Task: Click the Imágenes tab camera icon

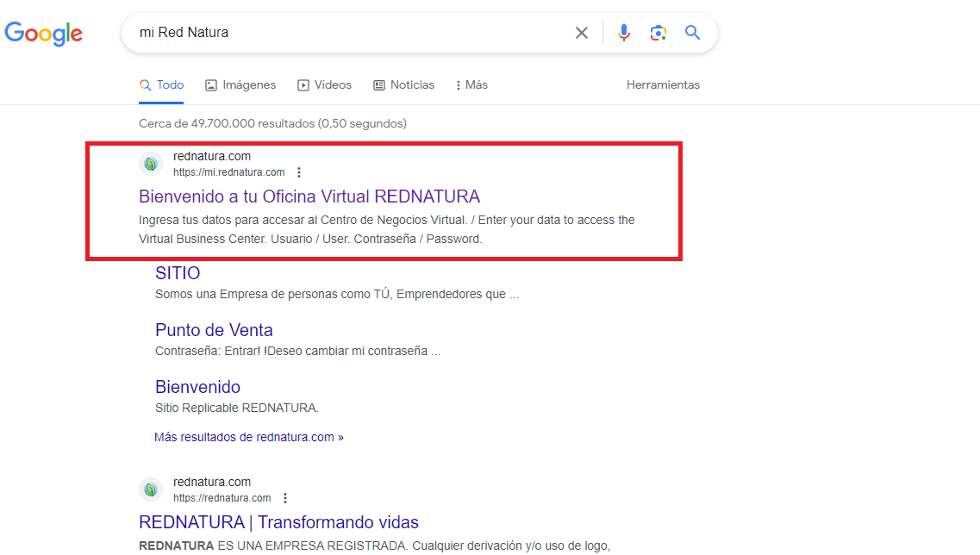Action: pyautogui.click(x=211, y=84)
